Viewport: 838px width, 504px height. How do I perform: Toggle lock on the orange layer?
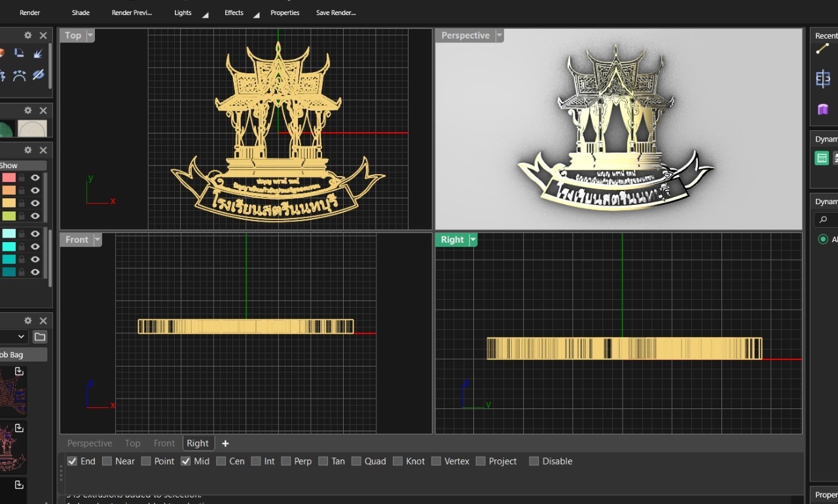tap(22, 190)
